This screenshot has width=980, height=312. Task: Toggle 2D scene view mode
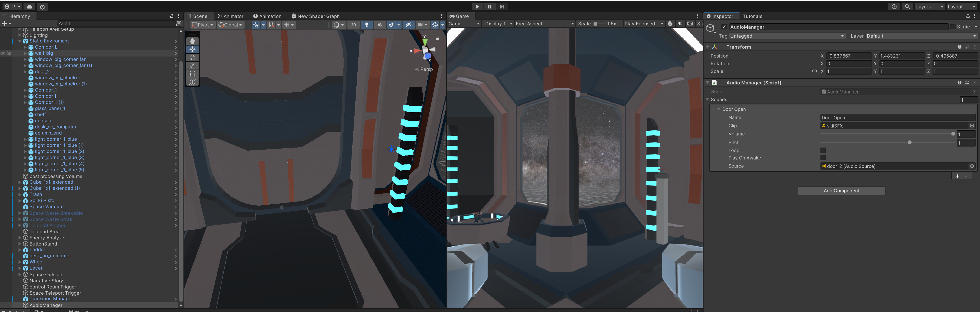pos(353,25)
